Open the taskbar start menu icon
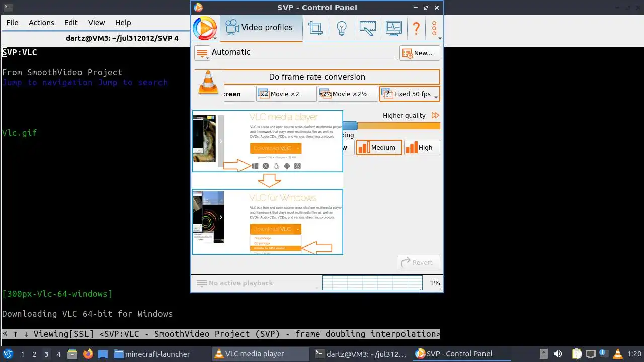Image resolution: width=644 pixels, height=362 pixels. pyautogui.click(x=8, y=354)
